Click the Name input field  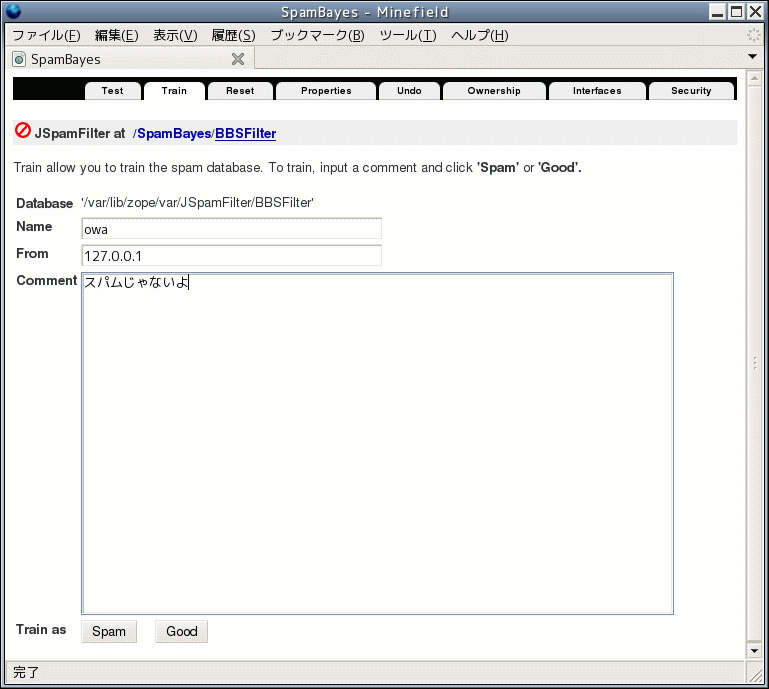pyautogui.click(x=231, y=229)
